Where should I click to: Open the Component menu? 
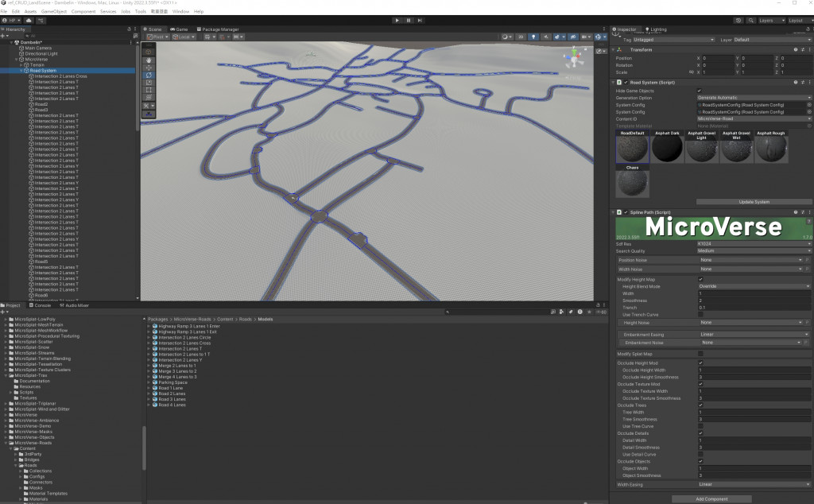[x=83, y=11]
